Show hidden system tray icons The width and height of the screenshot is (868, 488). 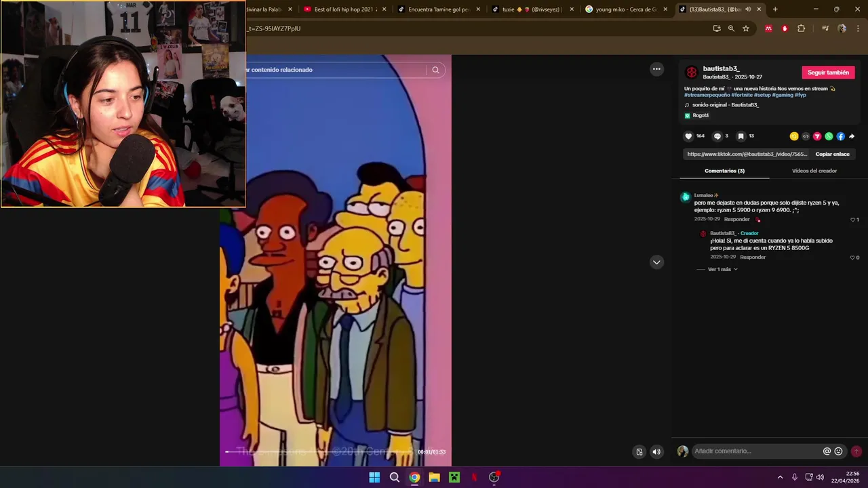(x=780, y=477)
